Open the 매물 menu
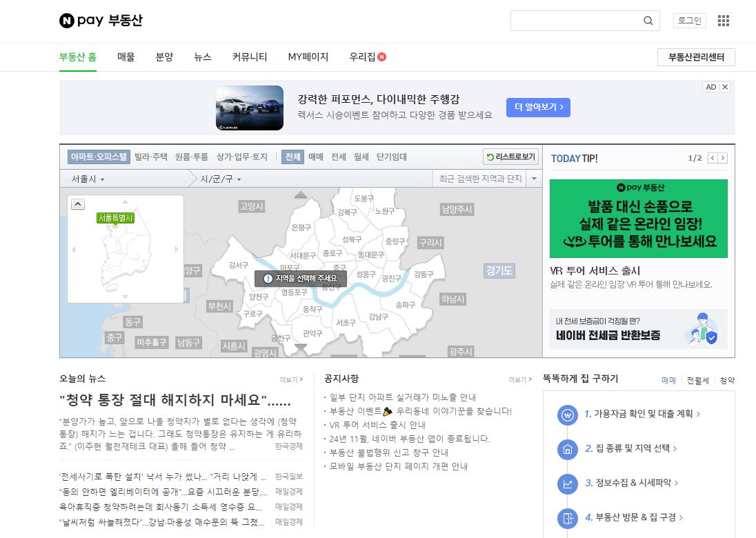Screen dimensions: 756x538 [x=126, y=57]
